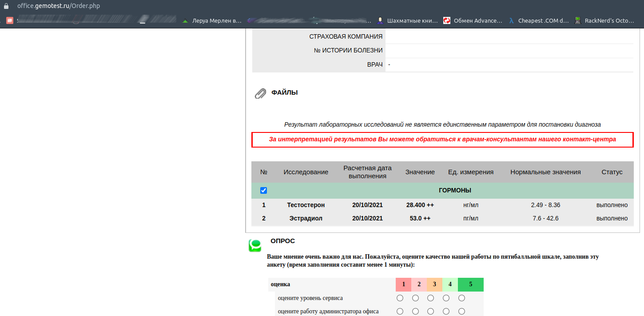Image resolution: width=644 pixels, height=316 pixels.
Task: Click the lock icon in address bar
Action: [6, 7]
